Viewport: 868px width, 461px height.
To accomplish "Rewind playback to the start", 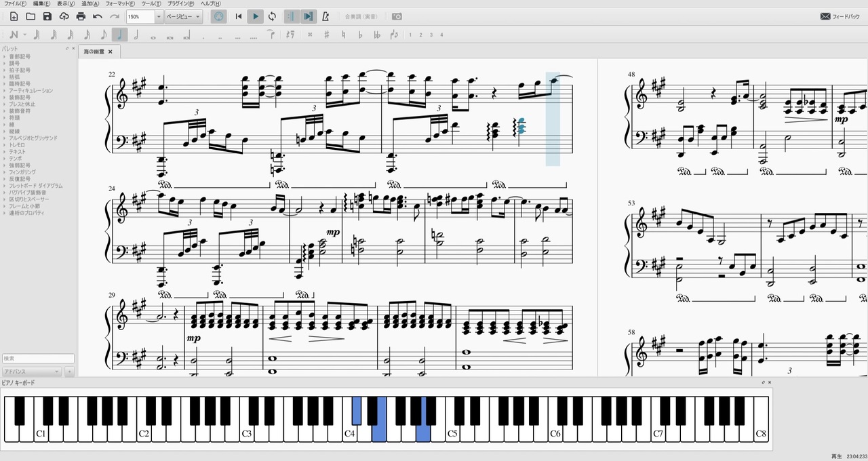I will [x=239, y=16].
